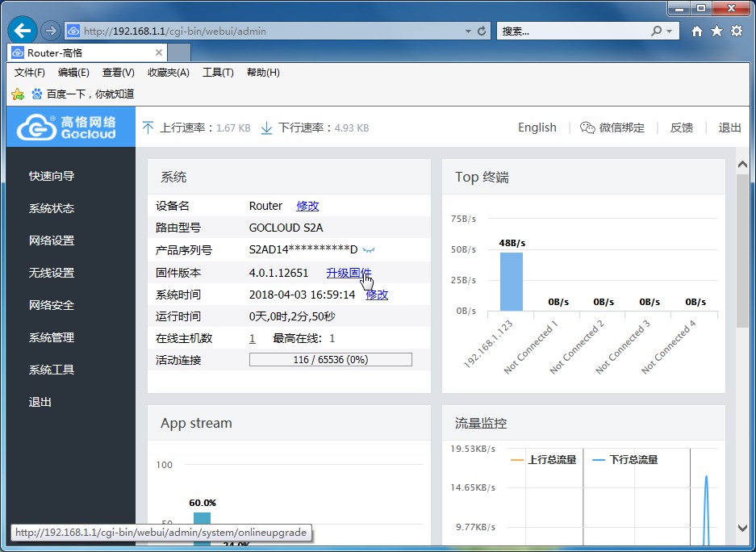Click the 反馈 feedback link
The image size is (756, 552).
click(682, 128)
